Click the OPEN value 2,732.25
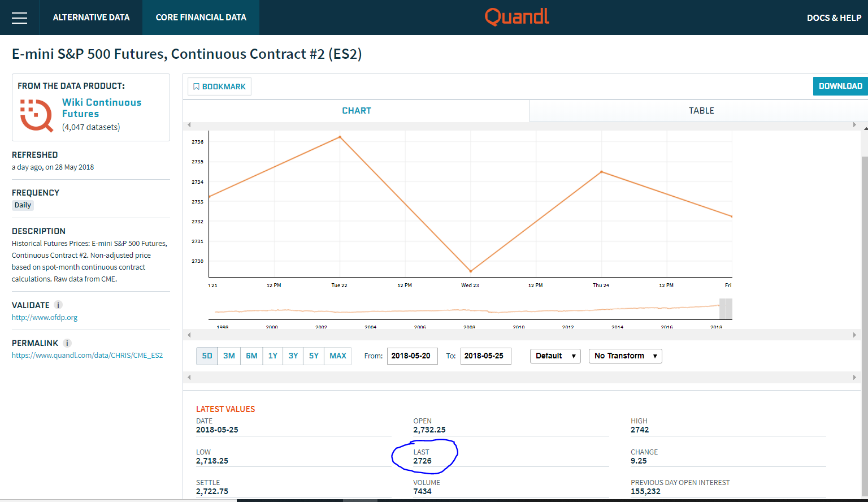This screenshot has height=502, width=868. point(429,430)
